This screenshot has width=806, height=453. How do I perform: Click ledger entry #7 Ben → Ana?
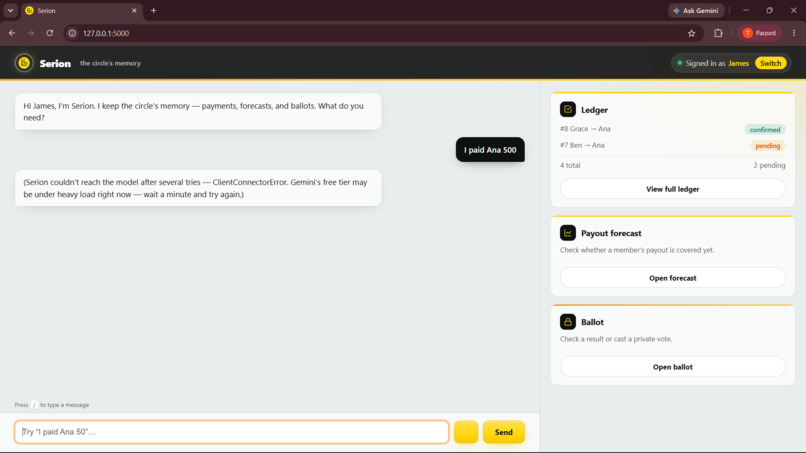tap(582, 145)
